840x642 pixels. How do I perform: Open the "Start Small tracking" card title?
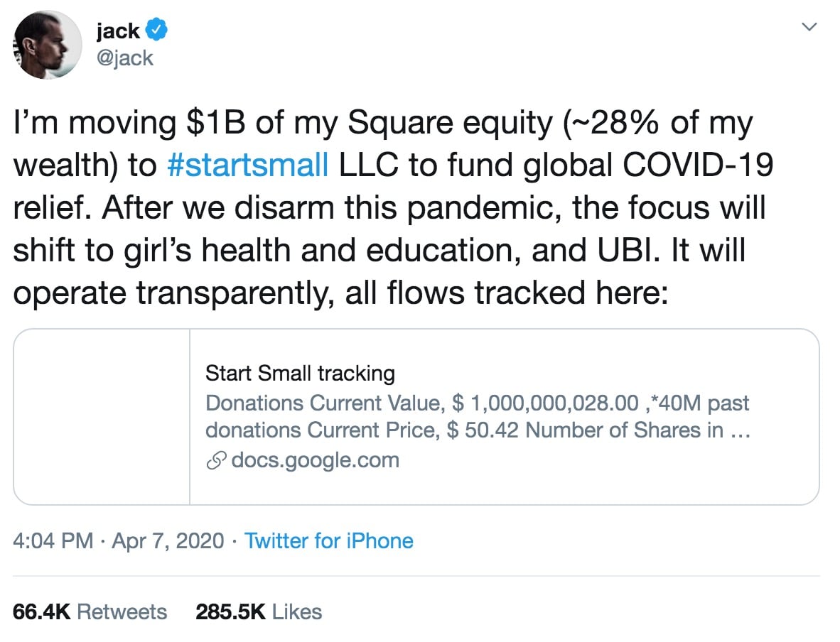299,373
